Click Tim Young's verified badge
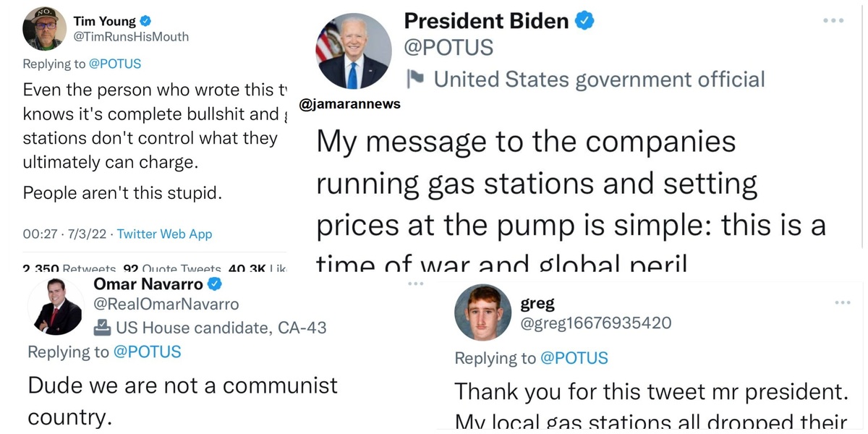The image size is (868, 434). [x=145, y=22]
